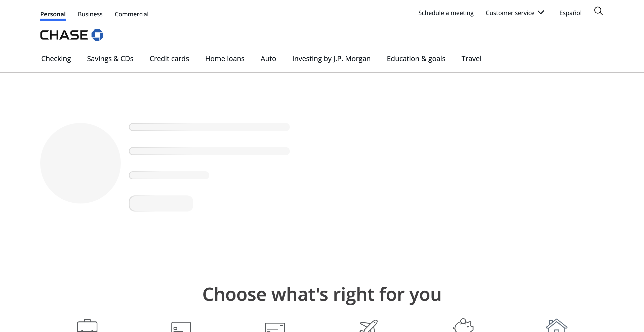Select the credit card icon
Screen dimensions: 644x332
(x=181, y=327)
